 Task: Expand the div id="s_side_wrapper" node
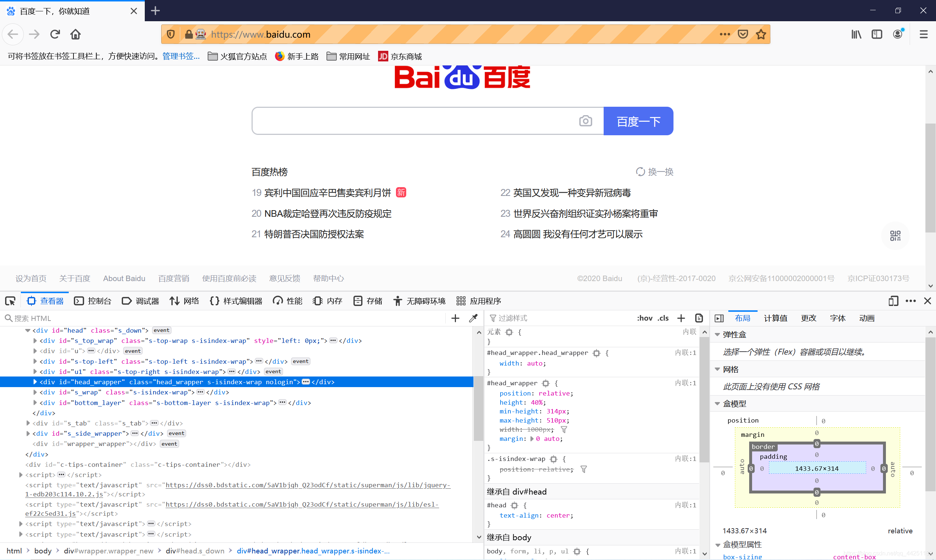point(28,434)
